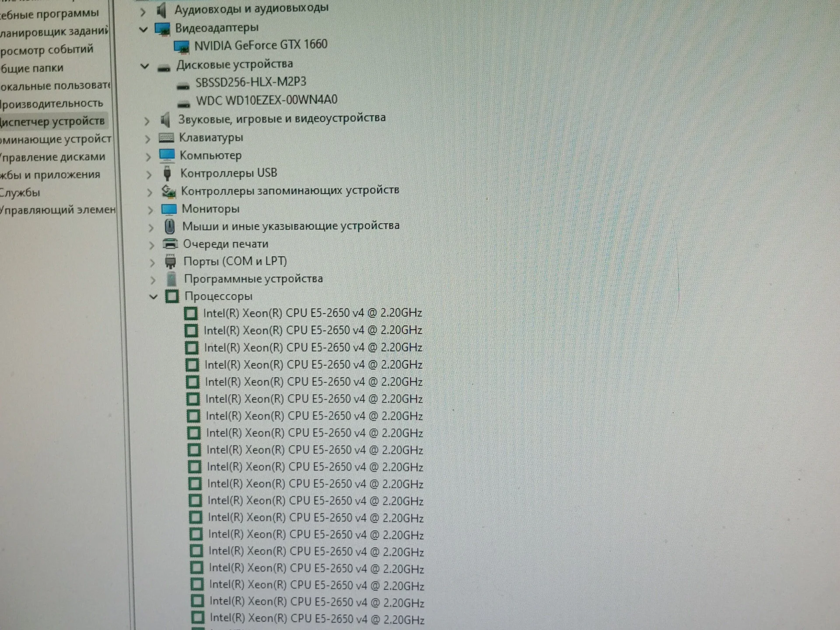Image resolution: width=840 pixels, height=630 pixels.
Task: Select the "Дисковые устройства" label
Action: coord(234,64)
